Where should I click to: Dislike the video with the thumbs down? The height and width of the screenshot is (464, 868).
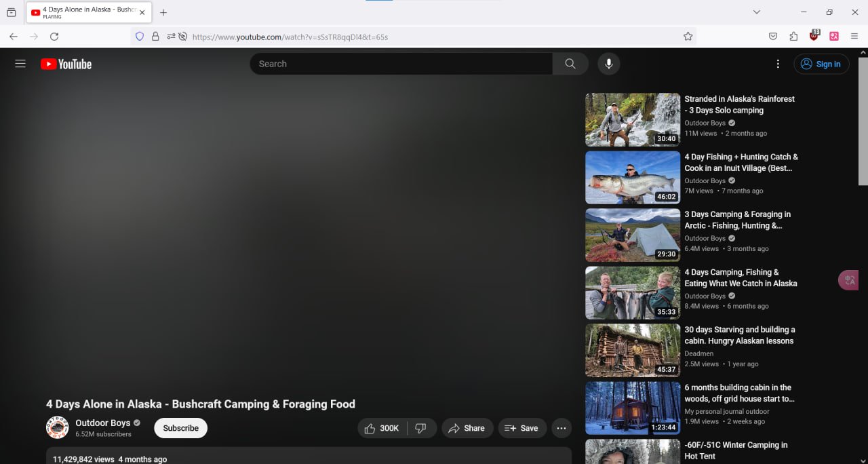421,428
